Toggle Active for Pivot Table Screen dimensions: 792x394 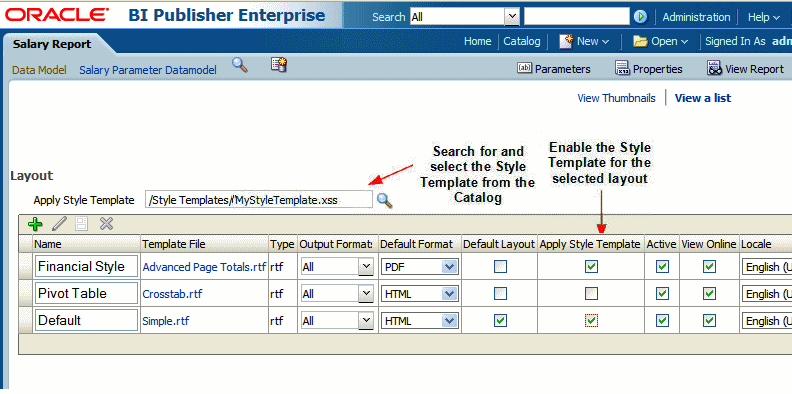click(x=662, y=293)
